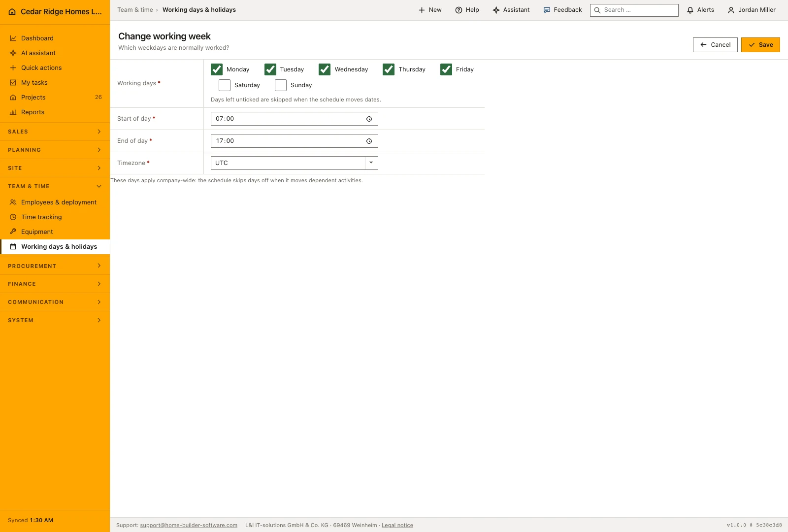Viewport: 788px width, 532px height.
Task: Click the Working days & holidays breadcrumb
Action: click(x=199, y=10)
